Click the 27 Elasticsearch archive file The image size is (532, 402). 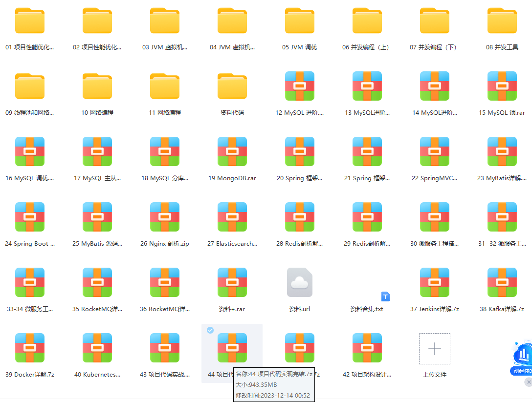[232, 217]
